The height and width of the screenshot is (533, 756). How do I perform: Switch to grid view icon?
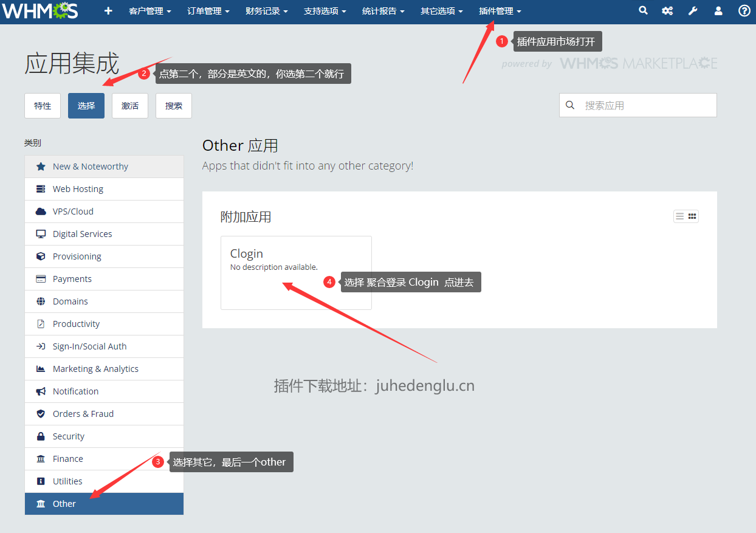[x=692, y=216]
